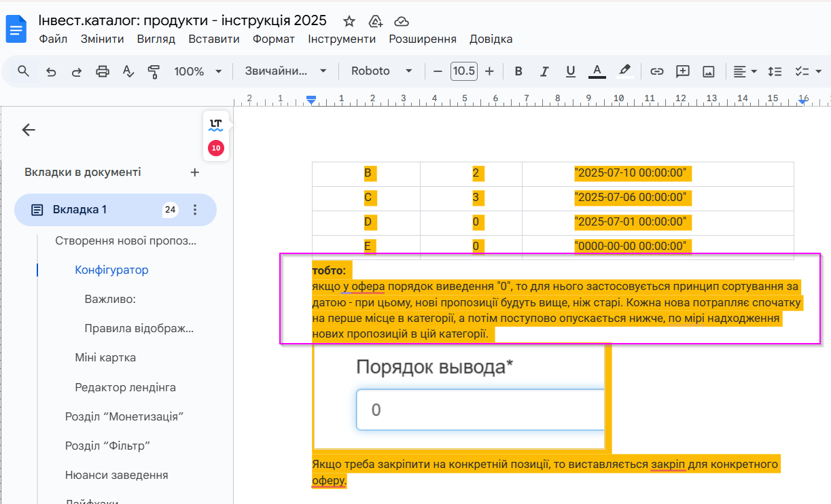Open the Інструменти menu

click(342, 39)
